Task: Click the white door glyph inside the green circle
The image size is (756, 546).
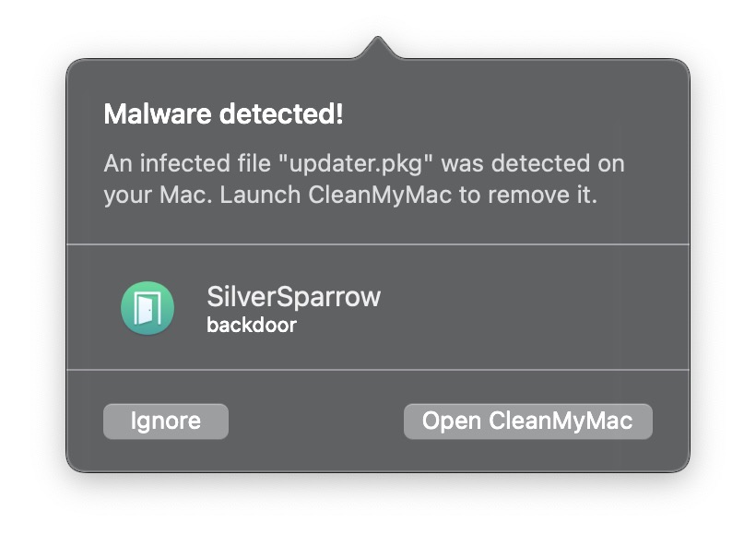Action: [148, 308]
